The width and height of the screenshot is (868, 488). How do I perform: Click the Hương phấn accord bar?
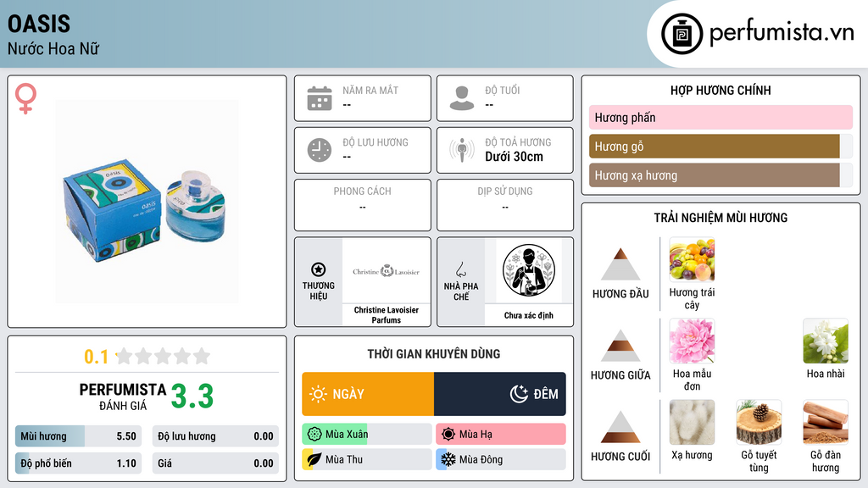tap(721, 117)
